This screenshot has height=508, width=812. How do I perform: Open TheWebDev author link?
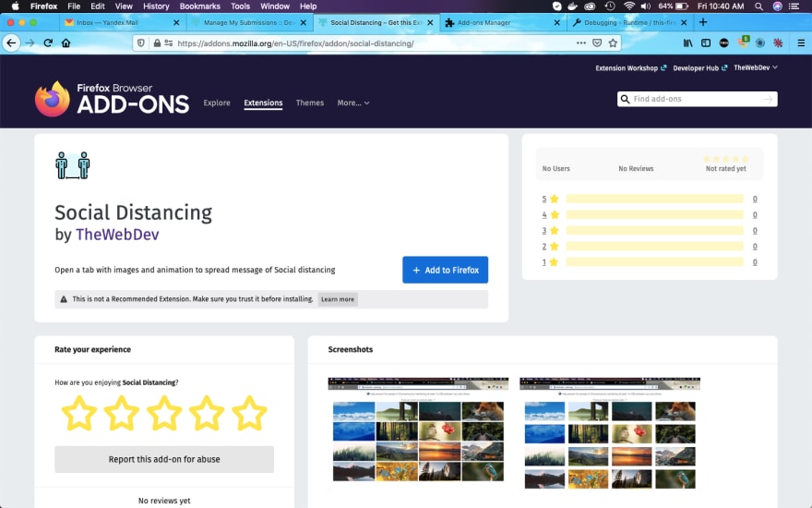(x=117, y=235)
